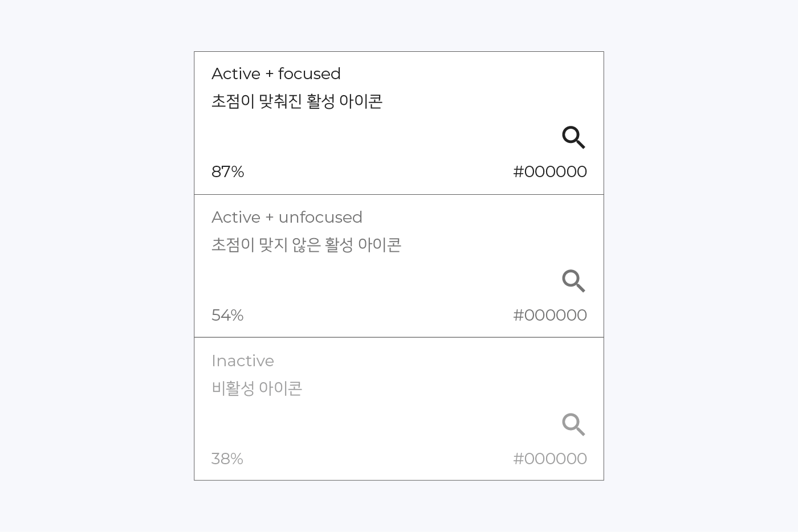Click the Korean text '초점이 맞춰진 활성 아이콘'
Screen dimensions: 798x532
pyautogui.click(x=297, y=101)
